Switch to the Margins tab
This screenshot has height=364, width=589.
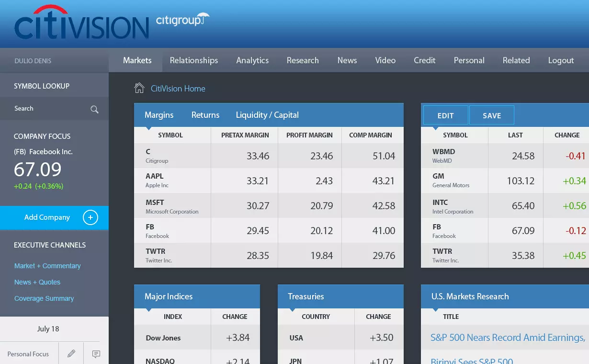click(159, 115)
